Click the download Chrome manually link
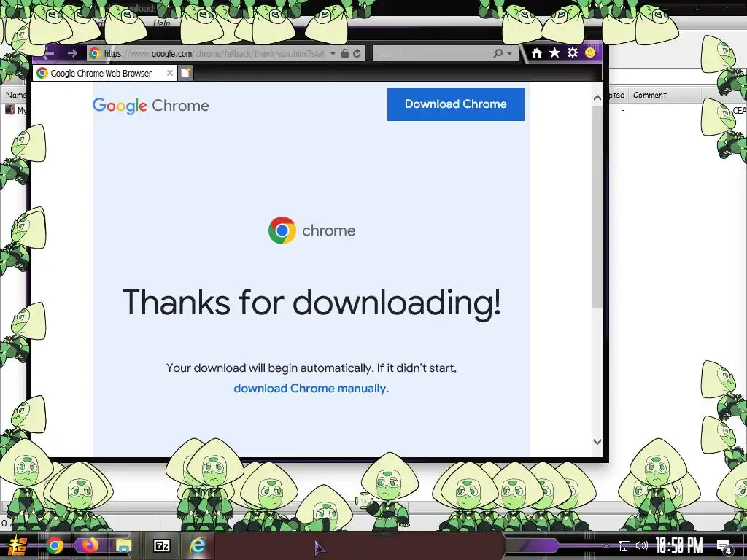The width and height of the screenshot is (747, 560). point(311,389)
